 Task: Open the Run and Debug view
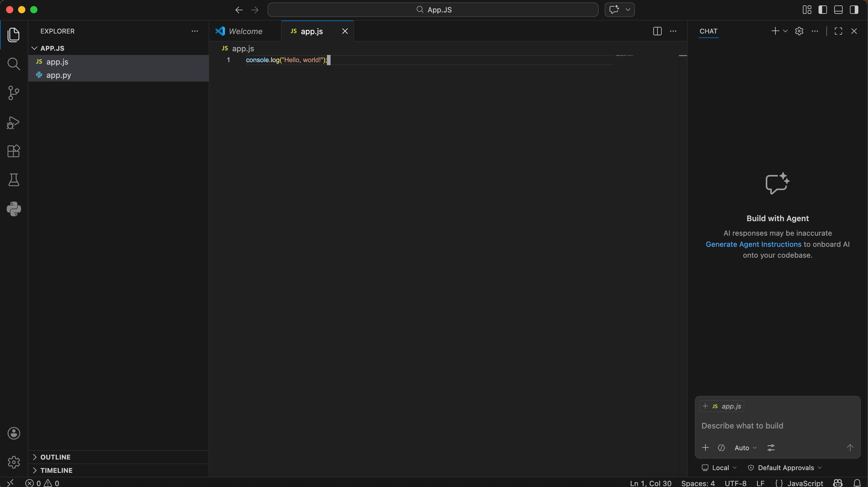(x=14, y=122)
